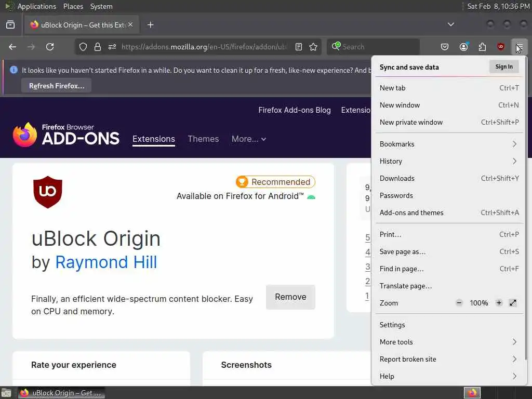Open the Extensions puzzle icon
Image resolution: width=532 pixels, height=399 pixels.
[482, 47]
